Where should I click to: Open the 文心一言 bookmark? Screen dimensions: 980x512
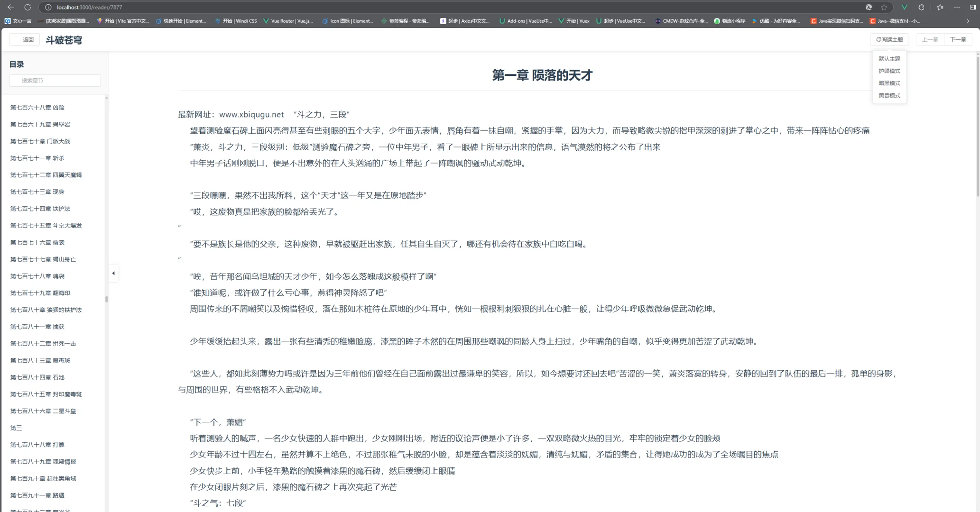click(18, 21)
